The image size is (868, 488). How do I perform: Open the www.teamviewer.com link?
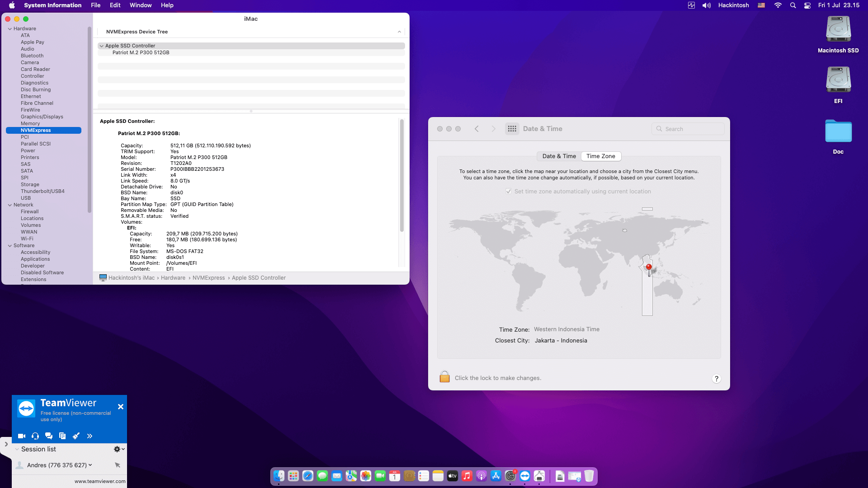point(100,481)
